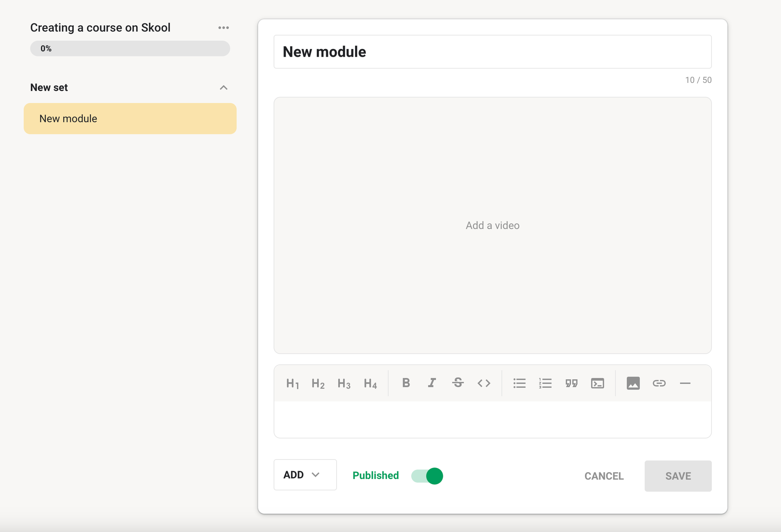This screenshot has height=532, width=781.
Task: Open the course options three-dot menu
Action: click(223, 28)
